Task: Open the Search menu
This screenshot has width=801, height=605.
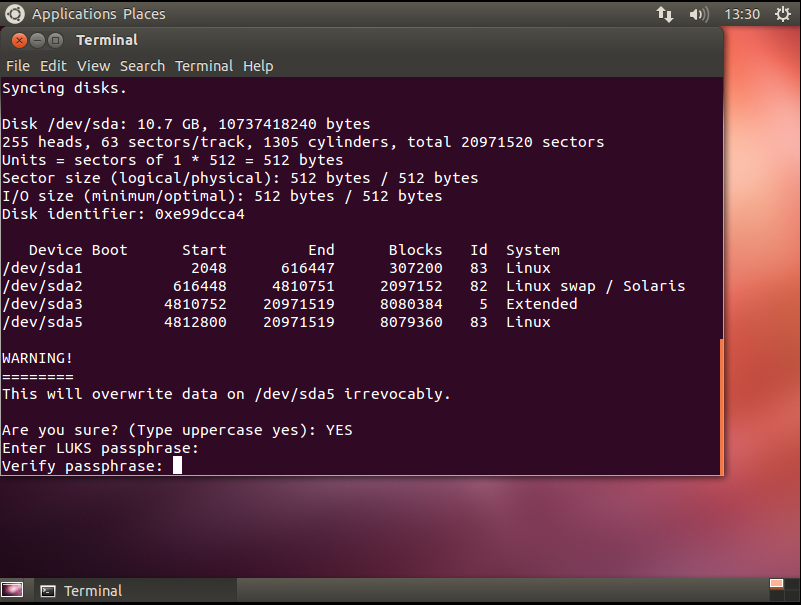Action: [x=142, y=65]
